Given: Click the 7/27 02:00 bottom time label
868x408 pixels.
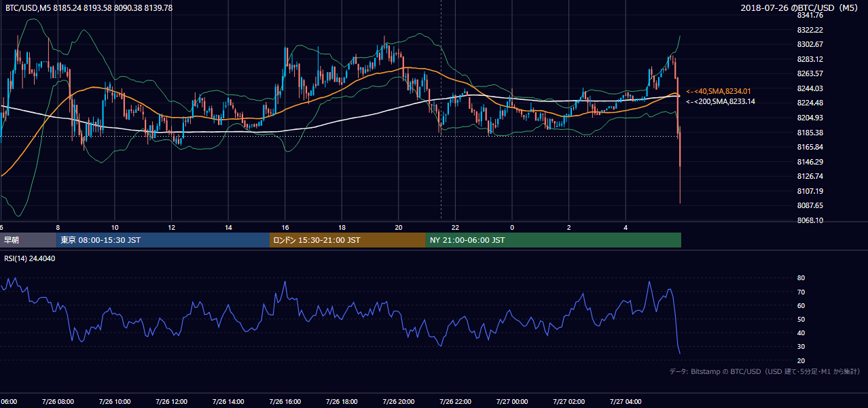Looking at the screenshot, I should pos(569,402).
